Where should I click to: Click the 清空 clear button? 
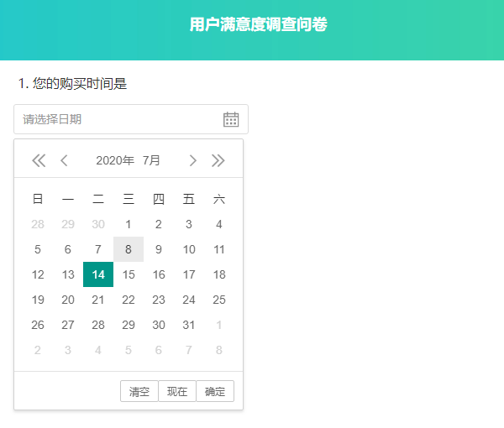pyautogui.click(x=139, y=391)
